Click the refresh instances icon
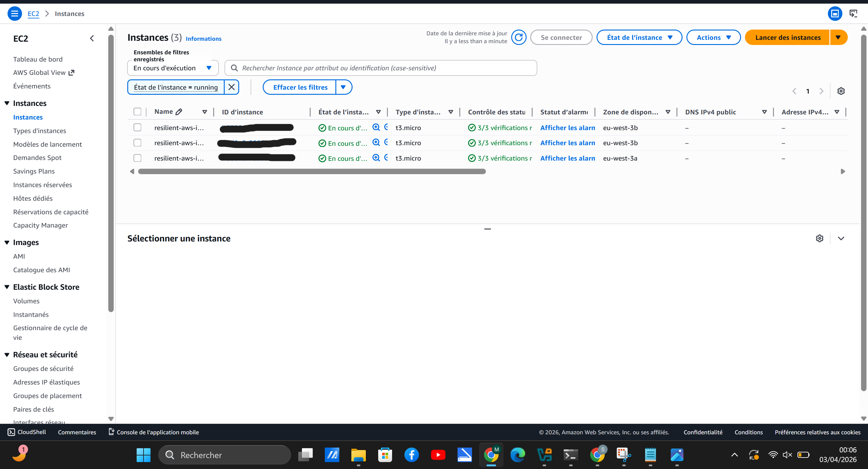Screen dimensions: 868x469 518,37
